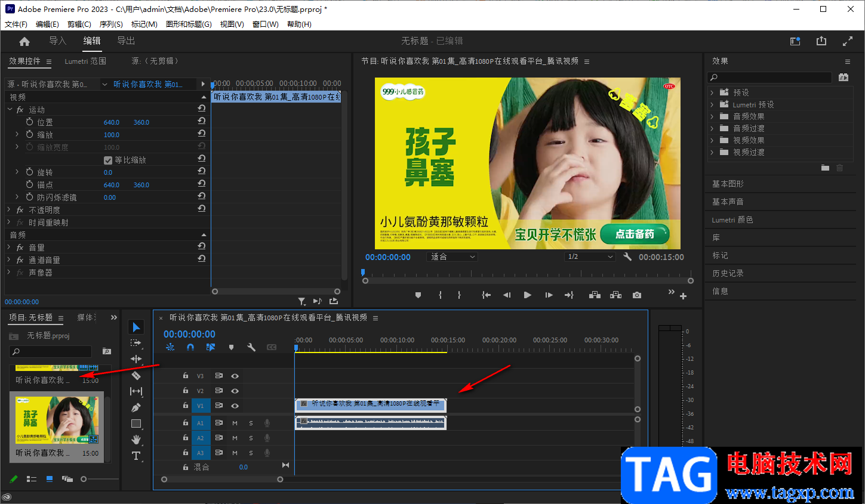Click Extract button in program monitor

coord(615,295)
